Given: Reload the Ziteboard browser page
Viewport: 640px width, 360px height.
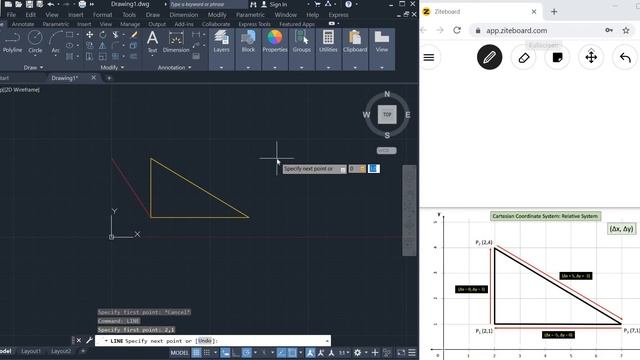Looking at the screenshot, I should pos(457,30).
